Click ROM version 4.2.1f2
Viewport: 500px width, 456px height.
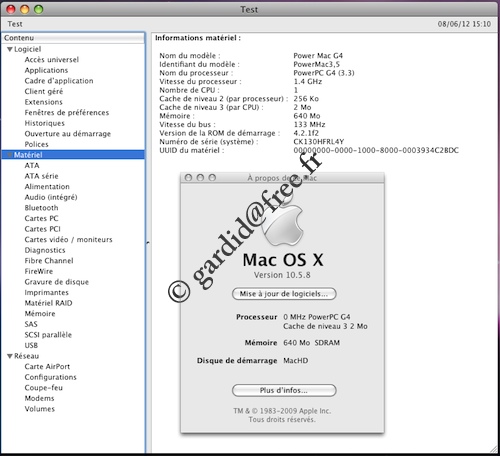coord(306,133)
